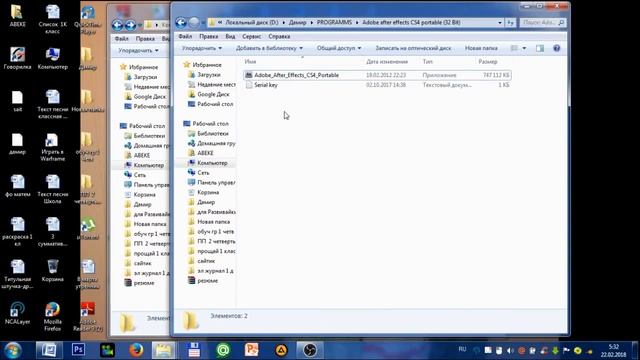Open the Упорядочить dropdown in front Explorer

(x=202, y=48)
